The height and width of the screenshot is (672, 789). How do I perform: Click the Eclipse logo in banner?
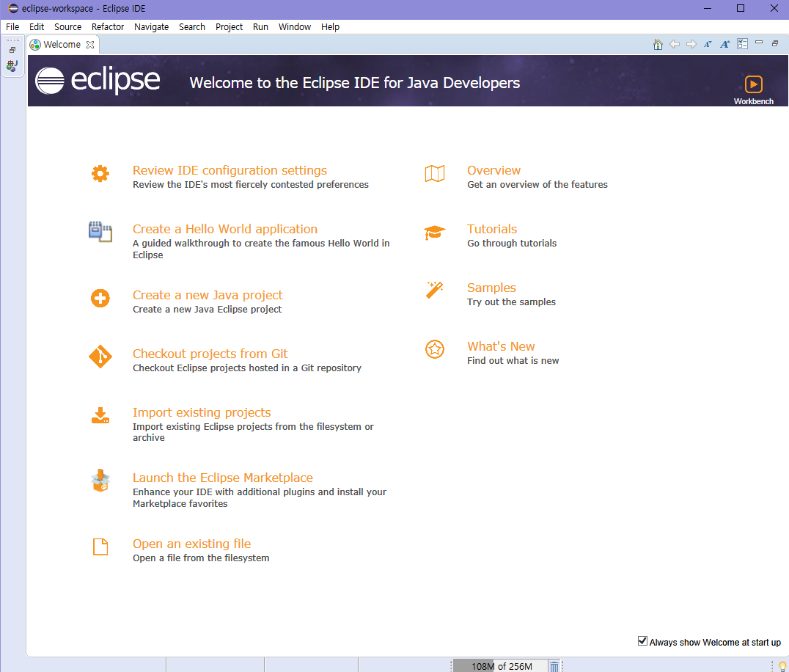98,81
